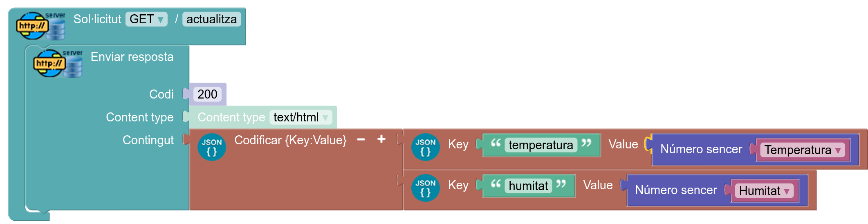This screenshot has height=224, width=868.
Task: Select the first Número sencer block
Action: [x=701, y=150]
